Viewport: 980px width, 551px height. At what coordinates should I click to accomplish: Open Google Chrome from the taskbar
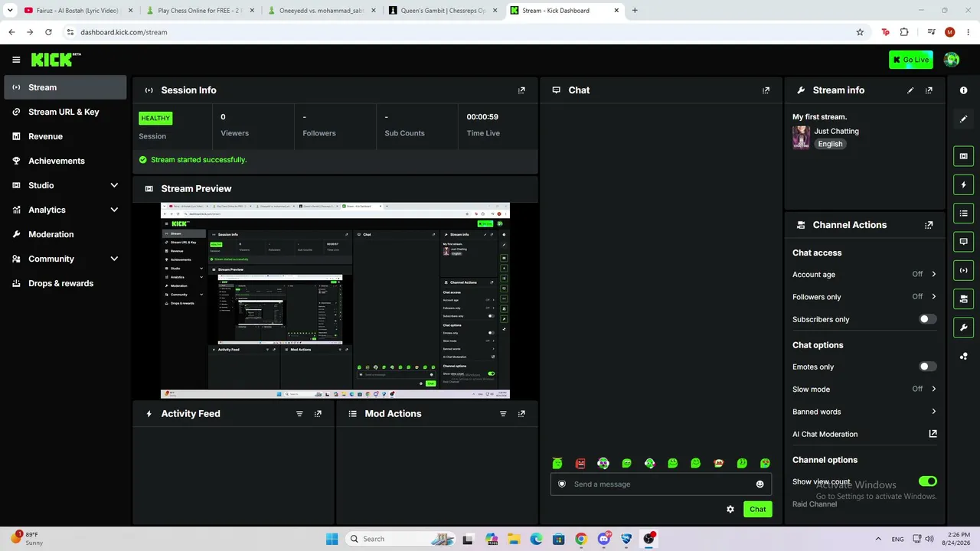click(x=581, y=539)
